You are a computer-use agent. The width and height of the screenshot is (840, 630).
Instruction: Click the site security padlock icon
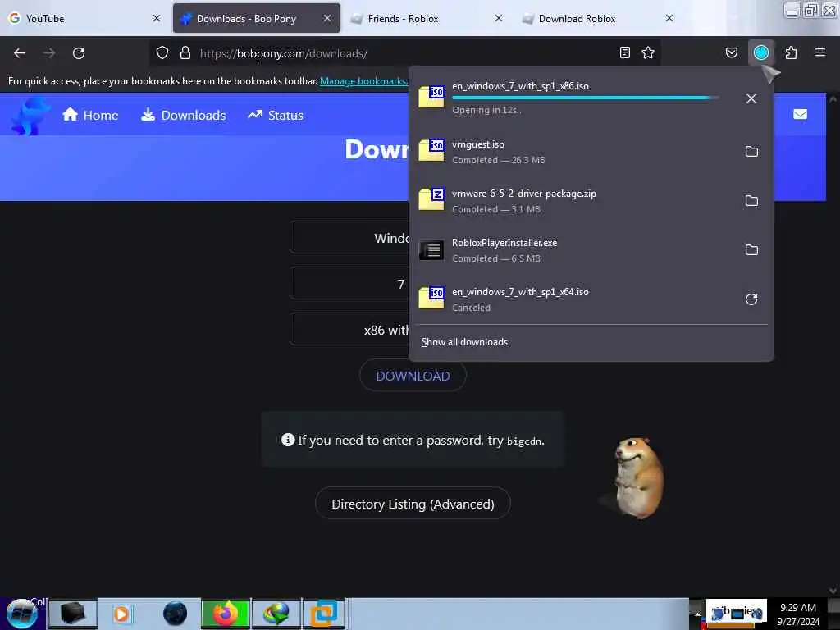(x=185, y=53)
